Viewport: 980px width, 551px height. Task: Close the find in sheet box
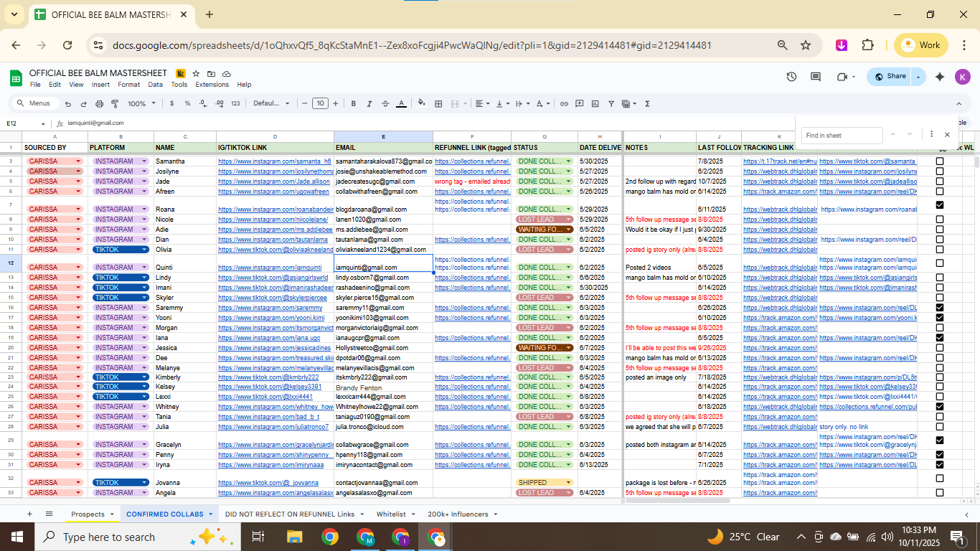(947, 134)
